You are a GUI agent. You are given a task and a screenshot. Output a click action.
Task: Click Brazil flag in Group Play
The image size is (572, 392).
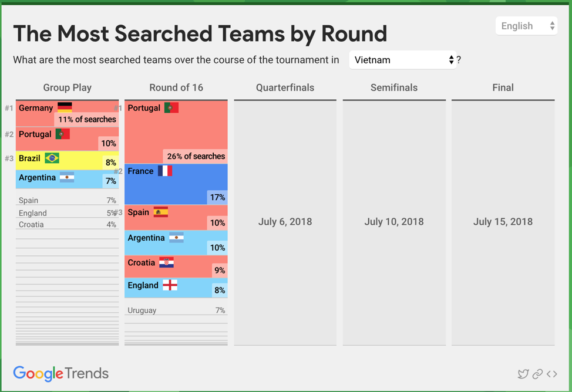point(52,158)
